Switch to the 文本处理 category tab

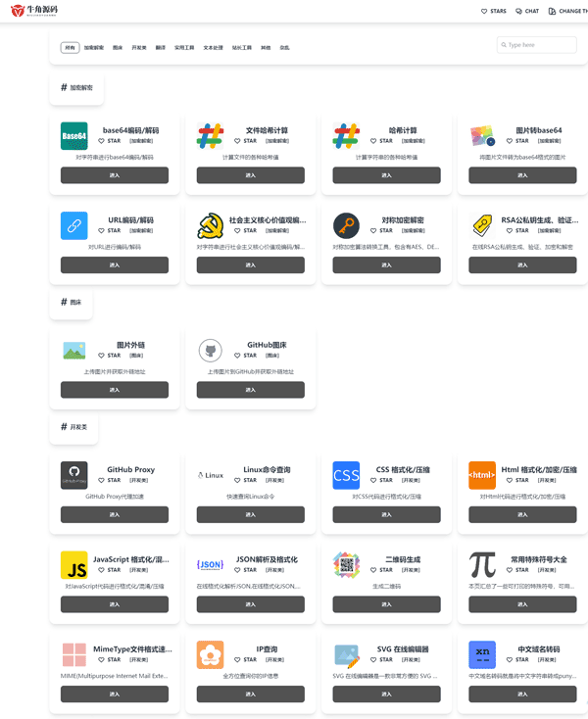point(214,48)
